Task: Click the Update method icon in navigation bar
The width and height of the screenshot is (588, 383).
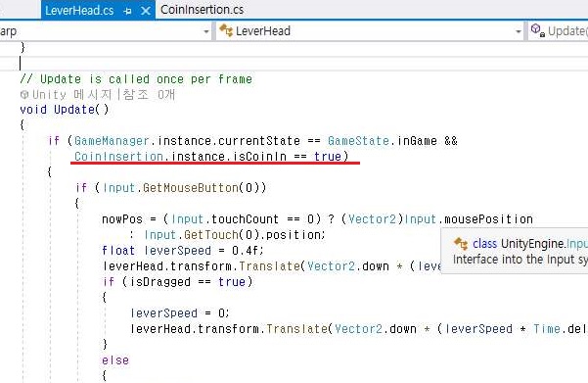Action: pos(537,30)
